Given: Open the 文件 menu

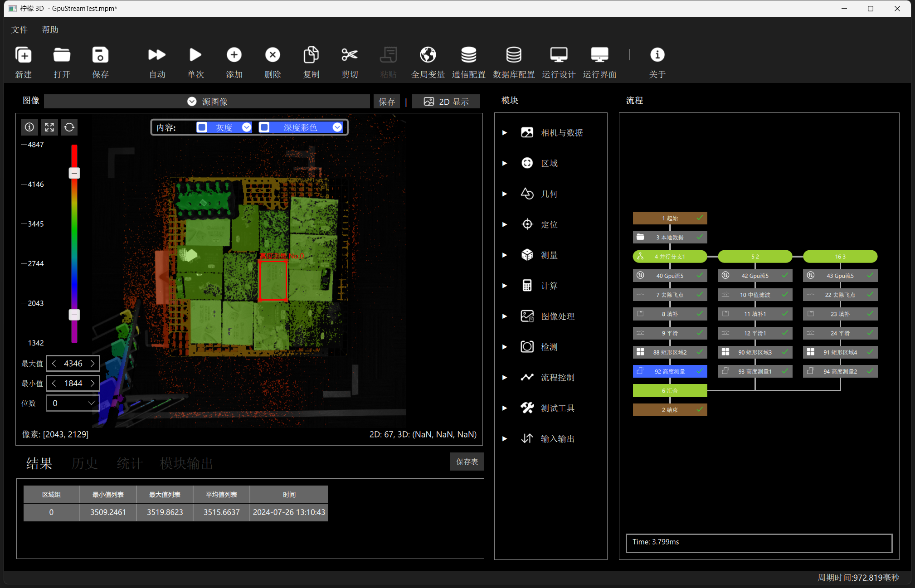Looking at the screenshot, I should (19, 29).
